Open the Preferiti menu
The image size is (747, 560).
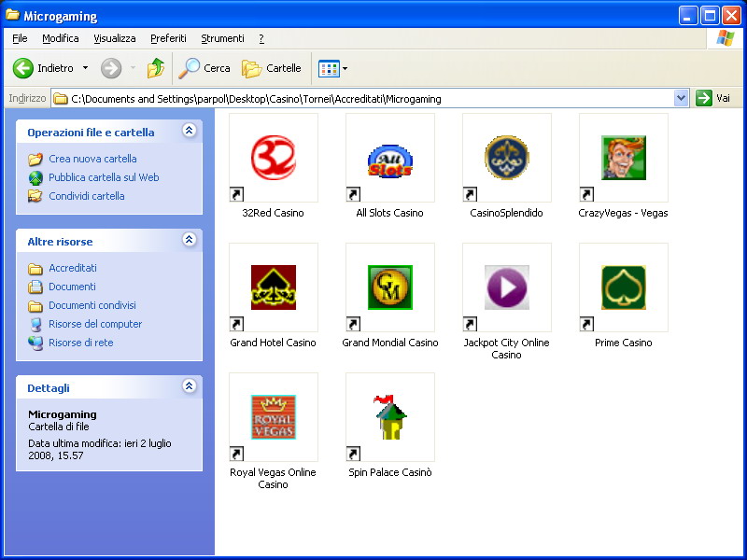[x=169, y=38]
